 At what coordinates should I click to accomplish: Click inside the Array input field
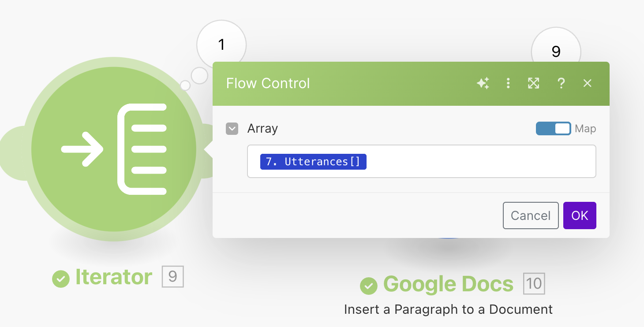(463, 161)
